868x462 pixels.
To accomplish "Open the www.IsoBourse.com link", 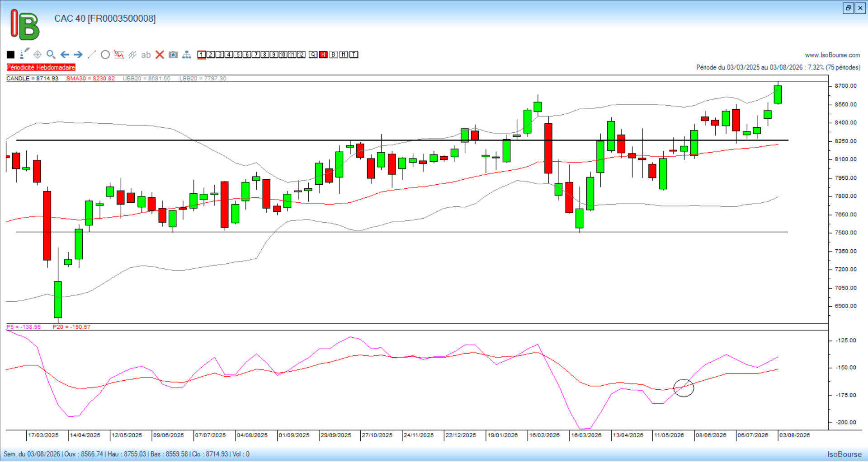I will pos(832,55).
